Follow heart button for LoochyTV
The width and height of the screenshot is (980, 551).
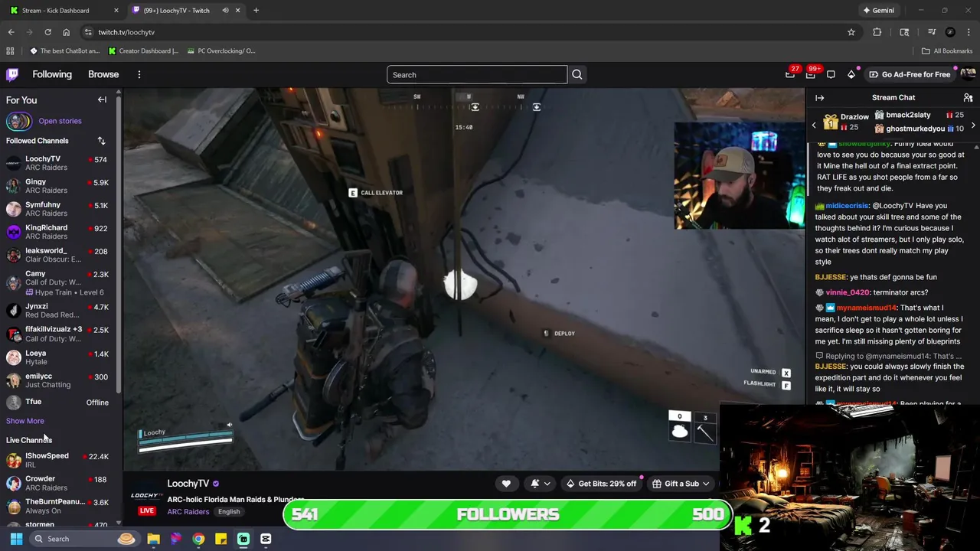[506, 484]
